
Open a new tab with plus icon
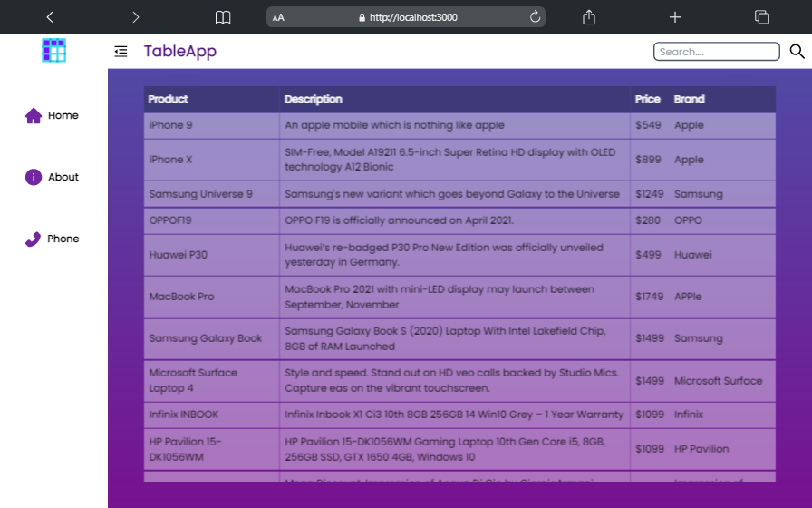[675, 17]
